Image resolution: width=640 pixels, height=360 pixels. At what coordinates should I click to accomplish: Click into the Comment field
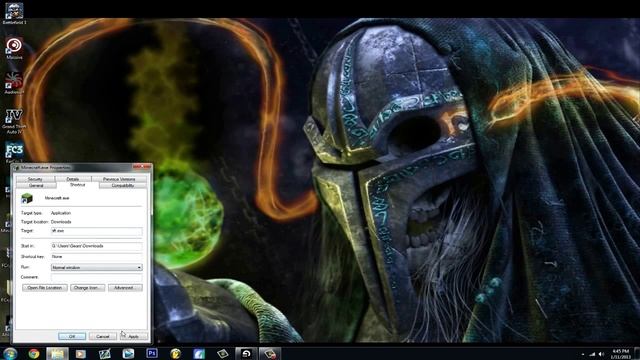[x=97, y=277]
